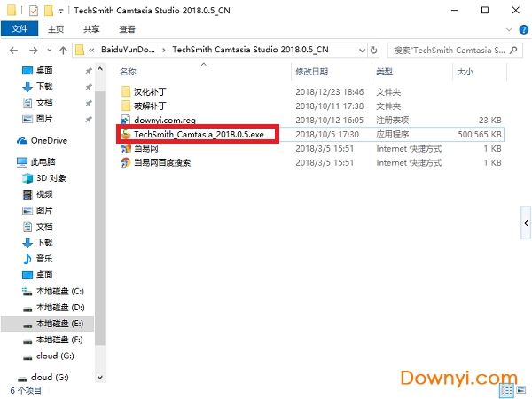Open quick access 桌面 pinned item
Viewport: 532px width, 399px height.
44,71
